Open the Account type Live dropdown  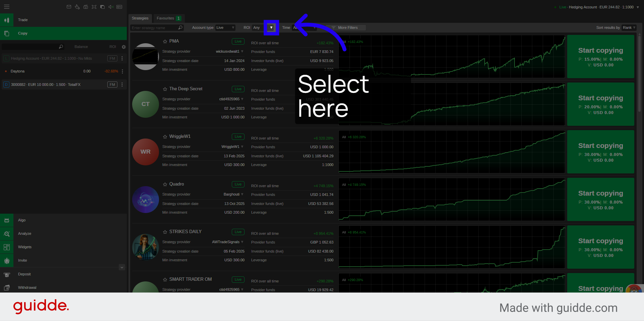pyautogui.click(x=225, y=28)
